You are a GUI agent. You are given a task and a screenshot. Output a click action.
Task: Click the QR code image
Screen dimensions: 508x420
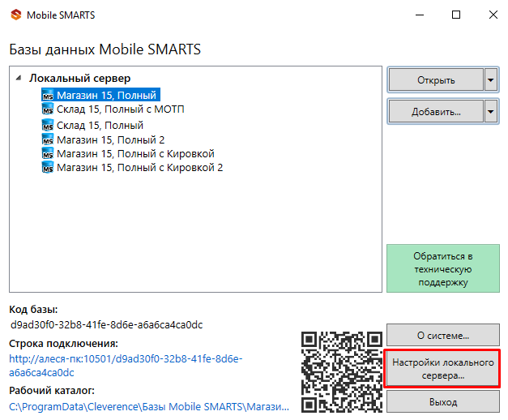pos(342,372)
